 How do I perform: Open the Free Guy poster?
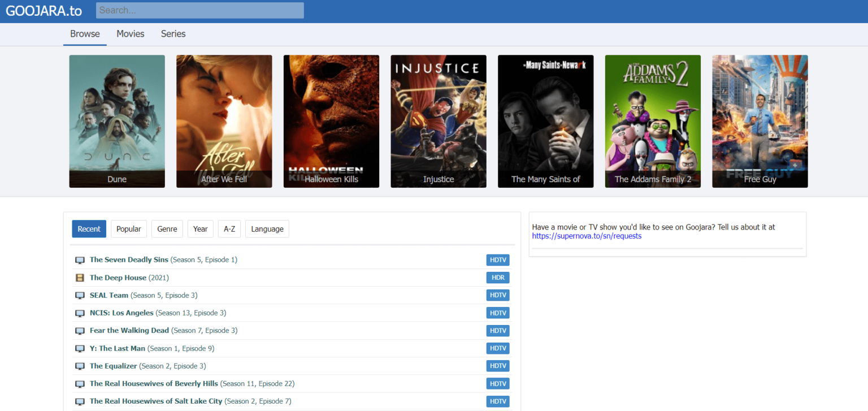coord(760,121)
